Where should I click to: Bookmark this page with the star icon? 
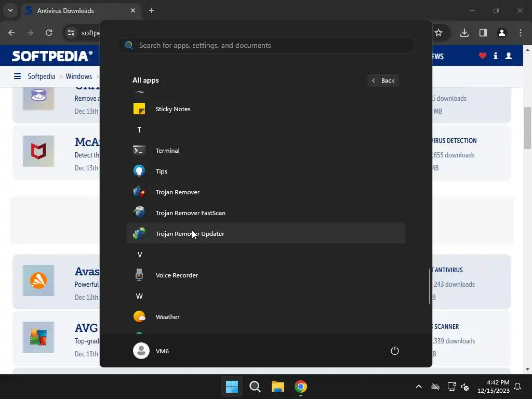tap(438, 33)
